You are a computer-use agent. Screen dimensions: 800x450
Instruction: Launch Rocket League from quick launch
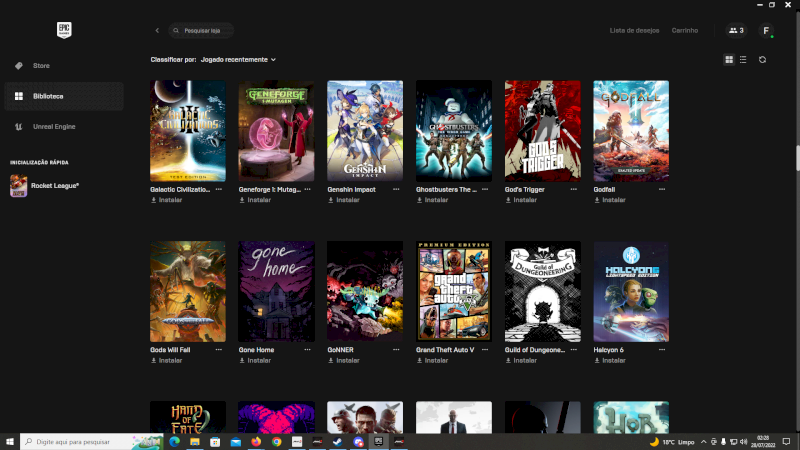(x=47, y=185)
